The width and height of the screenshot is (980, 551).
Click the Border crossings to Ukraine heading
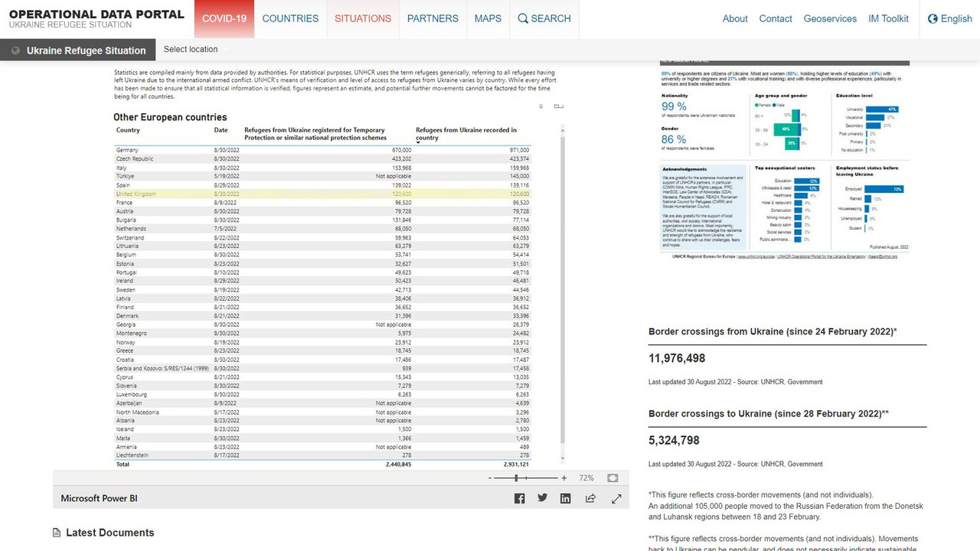coord(769,413)
